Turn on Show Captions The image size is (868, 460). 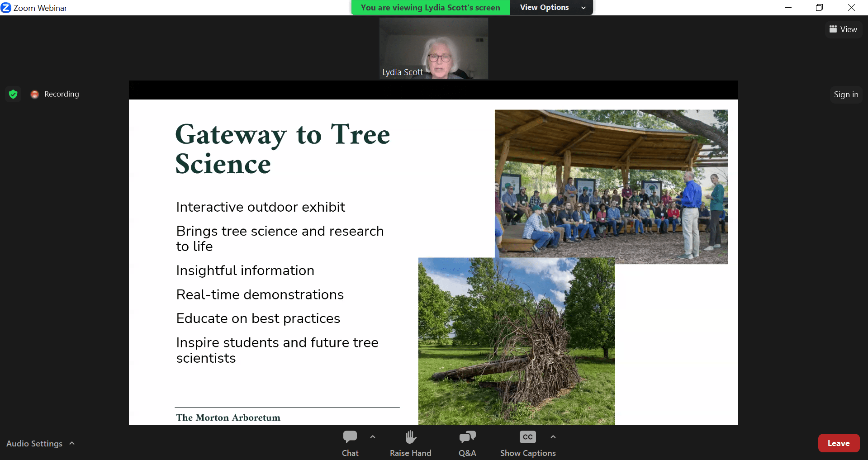528,443
